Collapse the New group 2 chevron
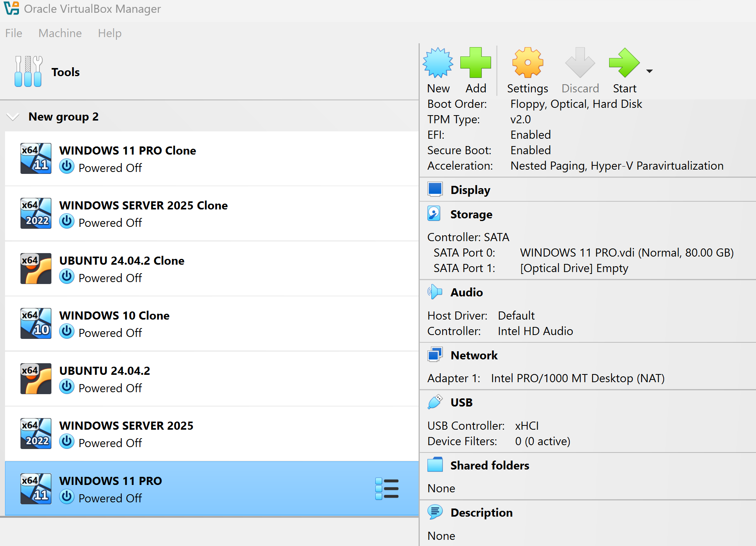Viewport: 756px width, 546px height. 13,117
